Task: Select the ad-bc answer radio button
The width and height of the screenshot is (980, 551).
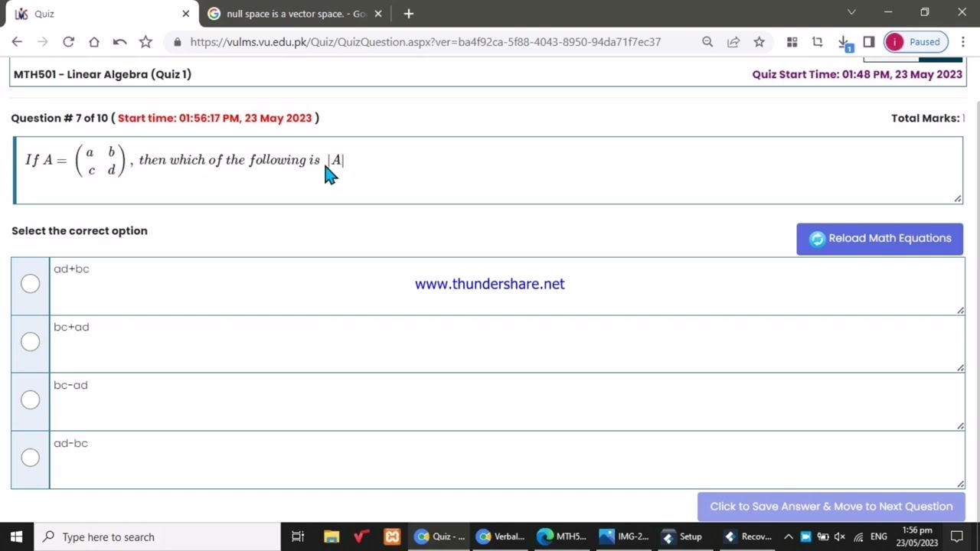Action: 30,458
